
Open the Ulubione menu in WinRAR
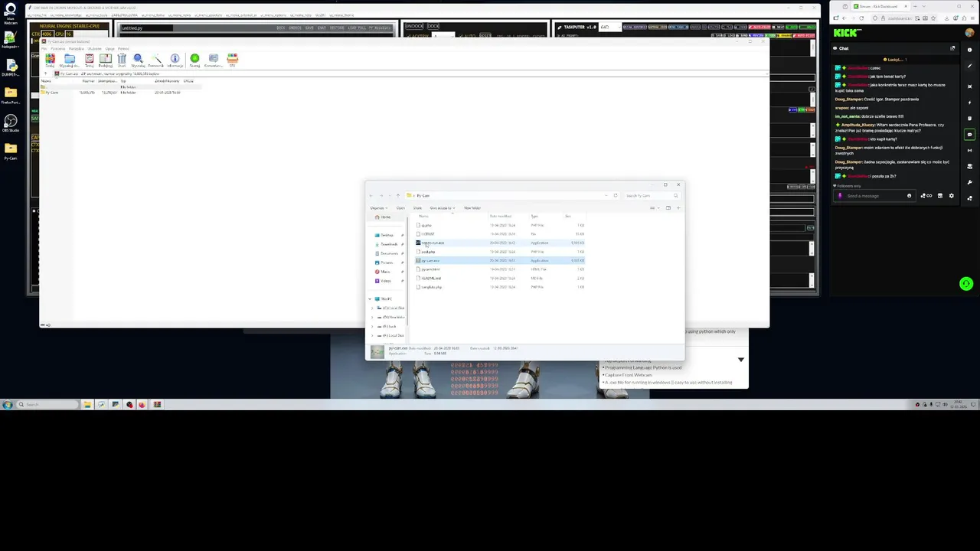click(x=95, y=49)
